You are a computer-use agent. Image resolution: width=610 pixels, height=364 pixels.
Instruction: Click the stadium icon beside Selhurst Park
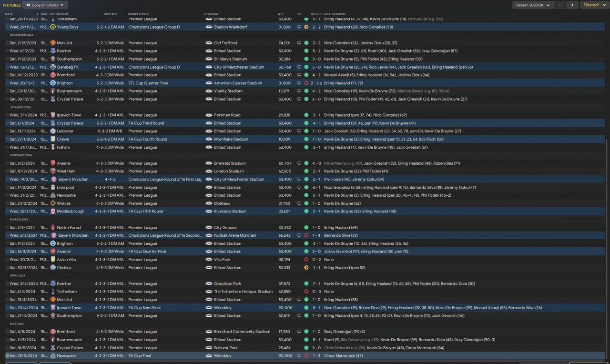pos(209,348)
